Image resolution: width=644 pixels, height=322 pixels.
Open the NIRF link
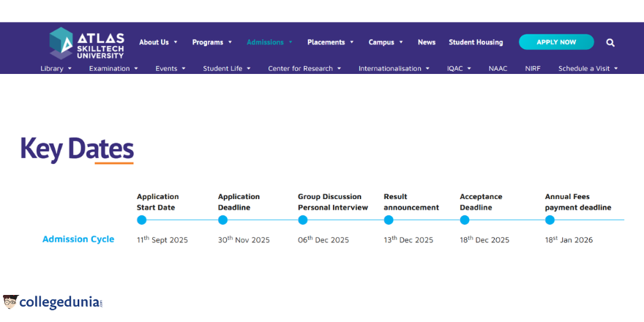(x=533, y=69)
